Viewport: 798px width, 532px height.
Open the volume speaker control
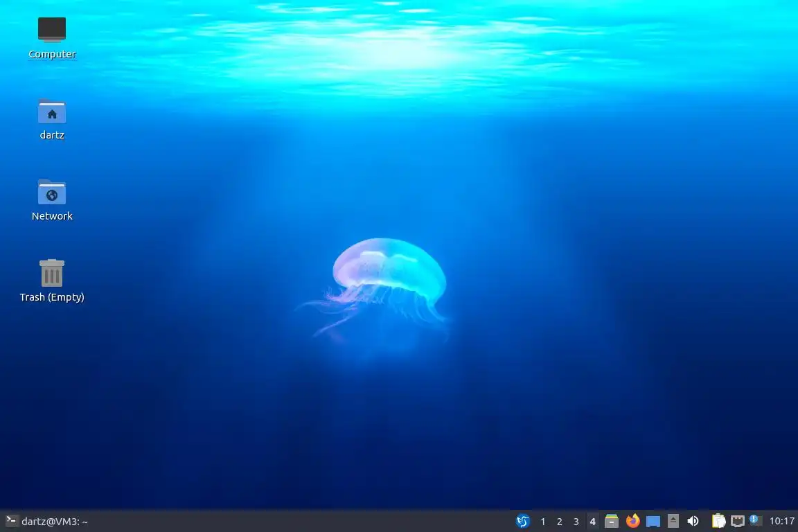(x=693, y=521)
